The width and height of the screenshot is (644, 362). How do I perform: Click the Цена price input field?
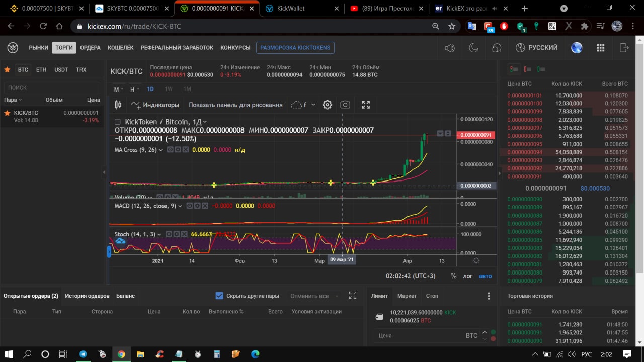427,335
